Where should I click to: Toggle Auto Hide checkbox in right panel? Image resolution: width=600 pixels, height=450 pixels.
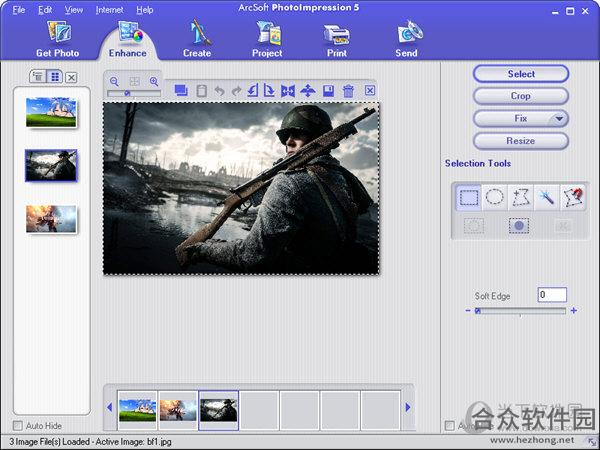(450, 426)
